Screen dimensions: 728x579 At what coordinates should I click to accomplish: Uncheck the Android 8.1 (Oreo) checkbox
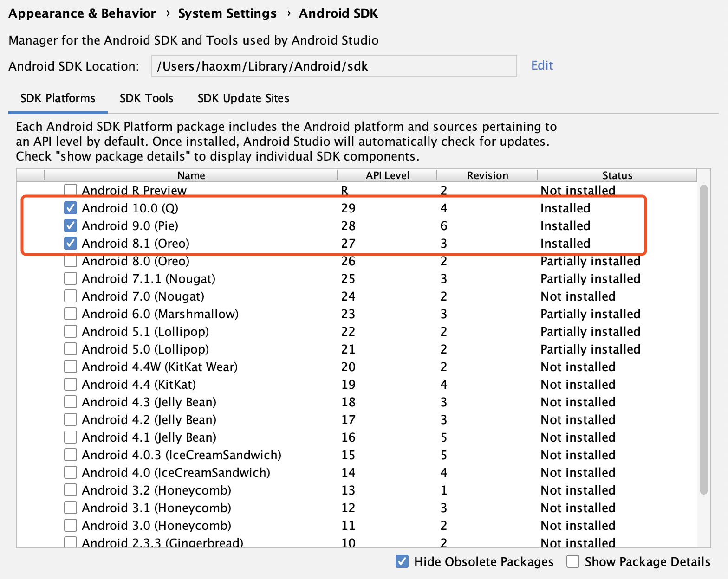pos(71,243)
